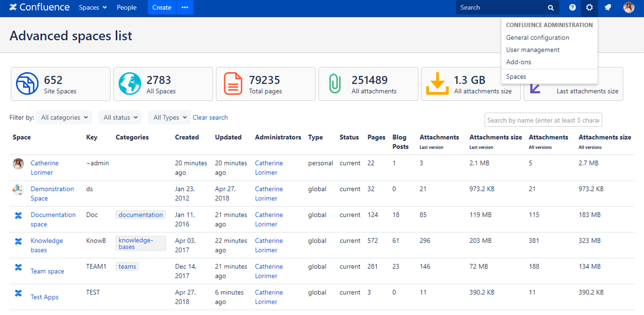Viewport: 644px width, 315px height.
Task: Open the All categories filter
Action: [64, 118]
